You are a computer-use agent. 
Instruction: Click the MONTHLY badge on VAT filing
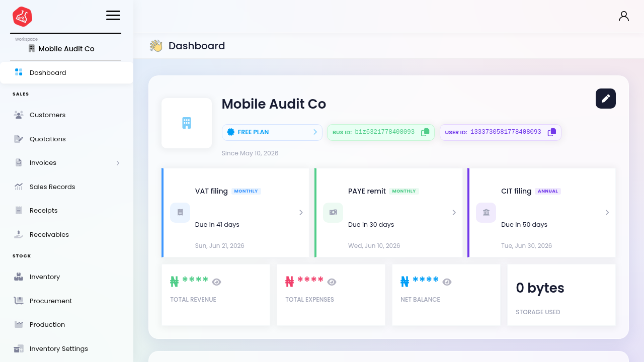pyautogui.click(x=246, y=191)
